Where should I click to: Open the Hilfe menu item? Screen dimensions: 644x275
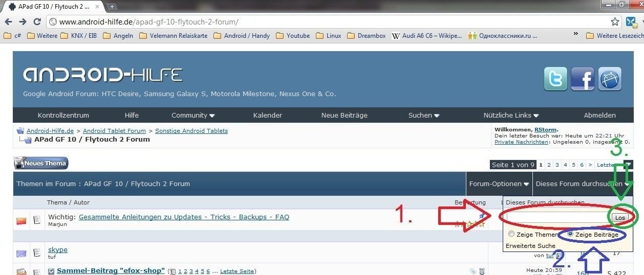[x=132, y=115]
